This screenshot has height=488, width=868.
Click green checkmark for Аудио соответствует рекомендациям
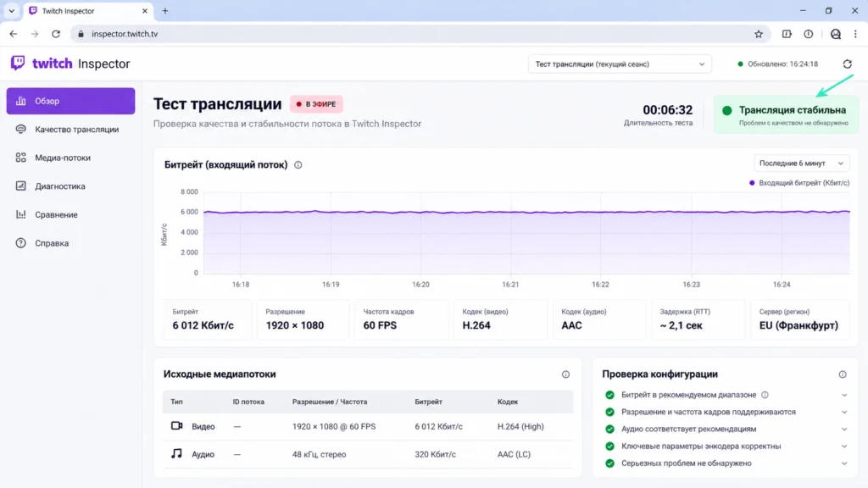click(x=609, y=430)
